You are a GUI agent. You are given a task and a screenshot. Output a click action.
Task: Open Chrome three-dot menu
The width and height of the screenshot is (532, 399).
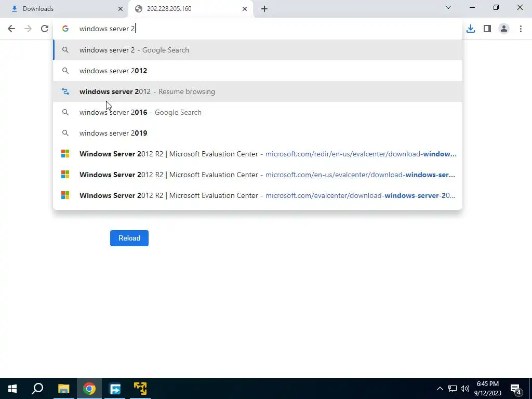click(521, 29)
